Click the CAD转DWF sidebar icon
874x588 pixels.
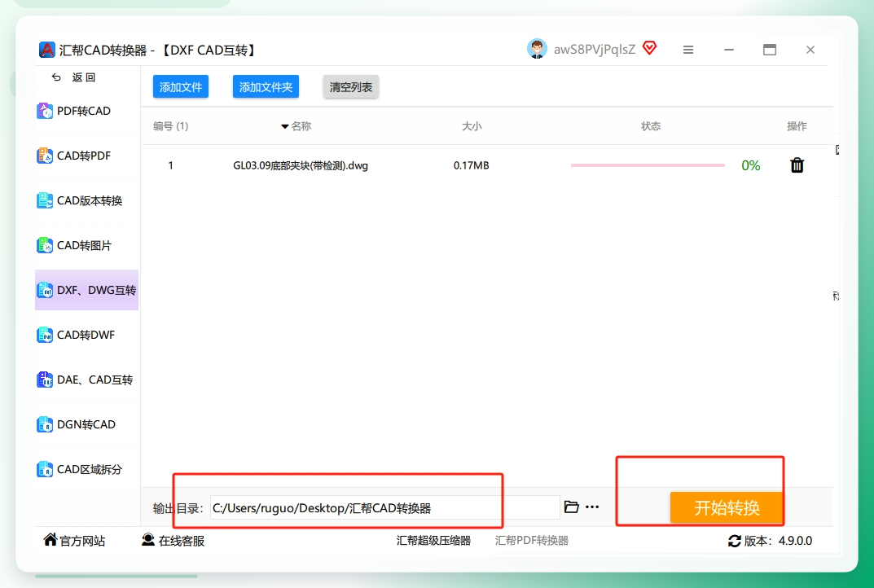point(45,335)
